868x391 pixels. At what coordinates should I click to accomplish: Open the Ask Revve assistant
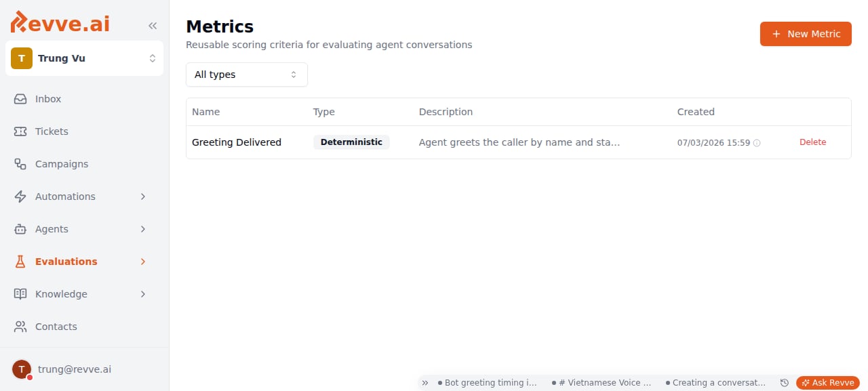click(828, 383)
